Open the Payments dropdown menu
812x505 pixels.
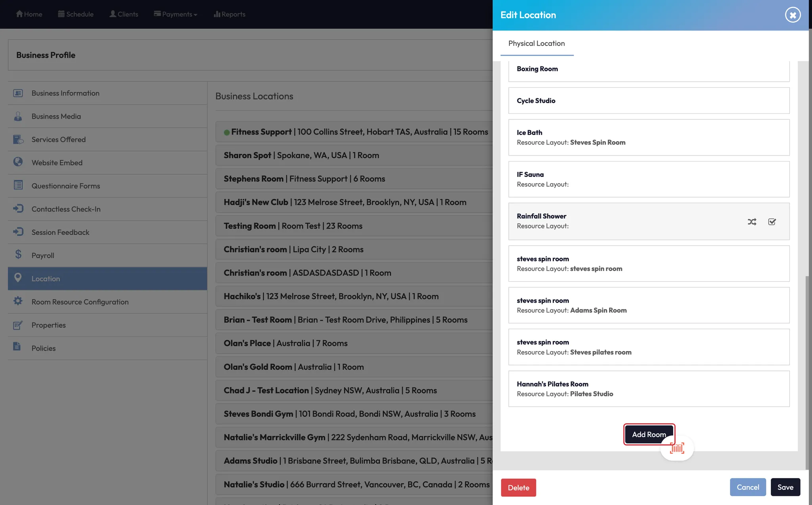(176, 14)
